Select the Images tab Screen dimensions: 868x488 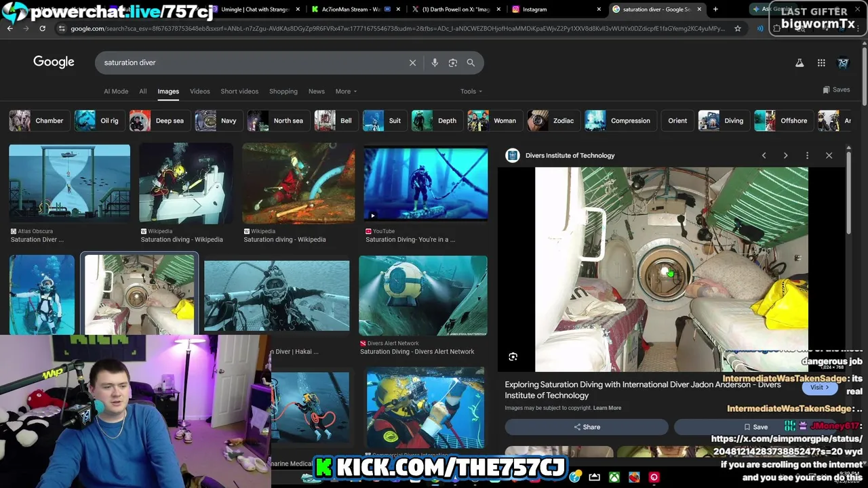(168, 91)
